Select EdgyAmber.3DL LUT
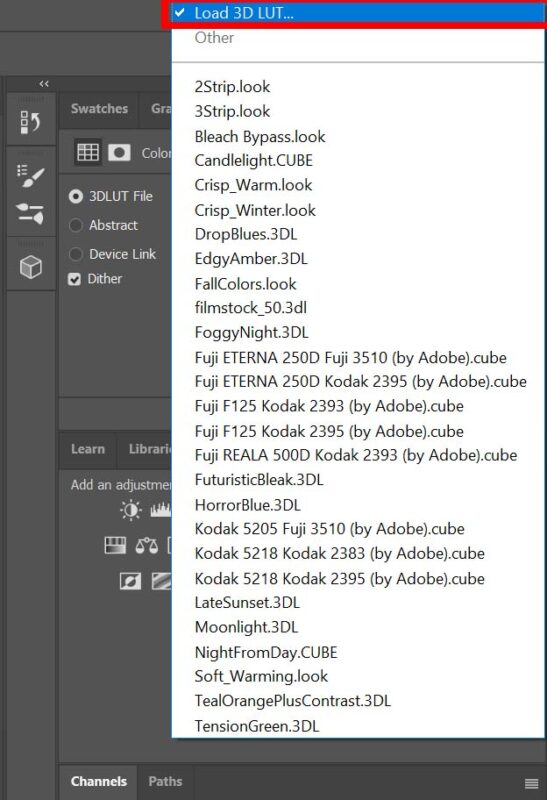This screenshot has width=547, height=800. [x=358, y=259]
